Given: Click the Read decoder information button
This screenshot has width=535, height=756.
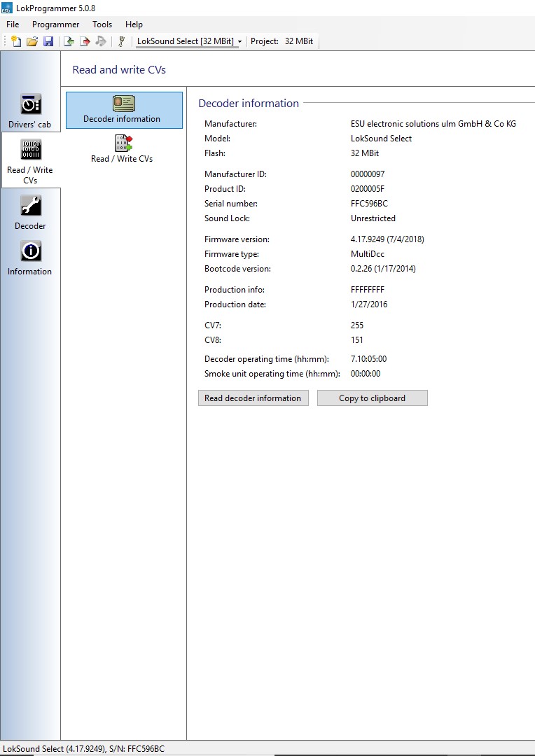Looking at the screenshot, I should coord(253,398).
